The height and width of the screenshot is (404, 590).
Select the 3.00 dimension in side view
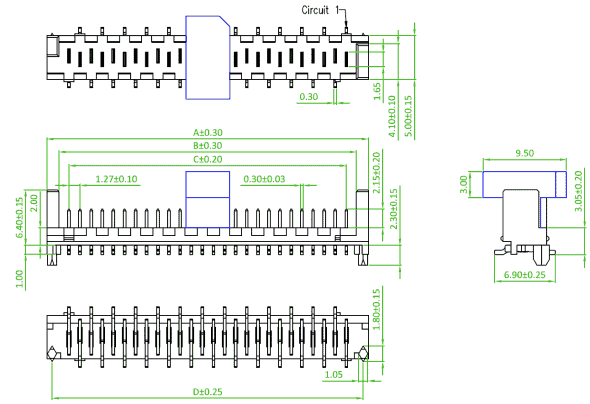pos(464,184)
